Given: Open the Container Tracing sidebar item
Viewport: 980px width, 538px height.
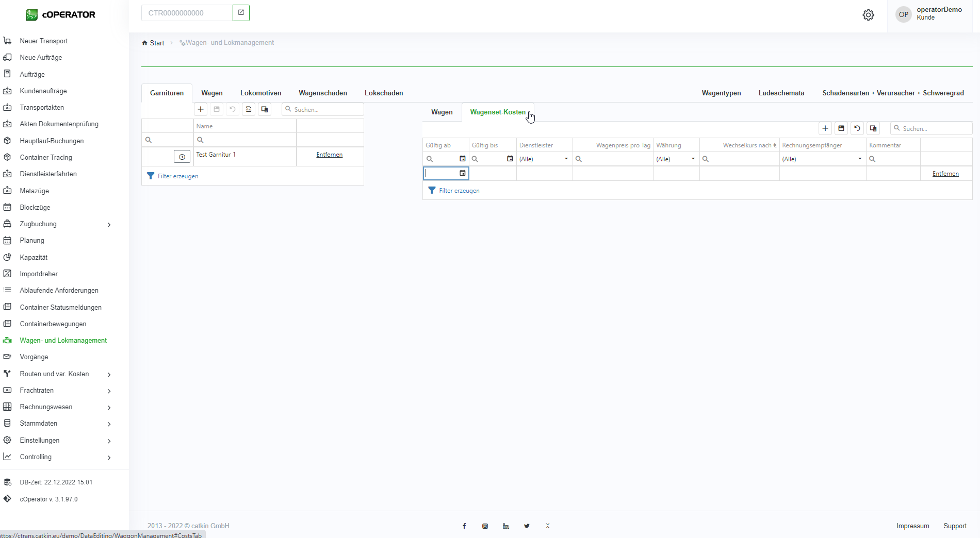Looking at the screenshot, I should (x=46, y=157).
